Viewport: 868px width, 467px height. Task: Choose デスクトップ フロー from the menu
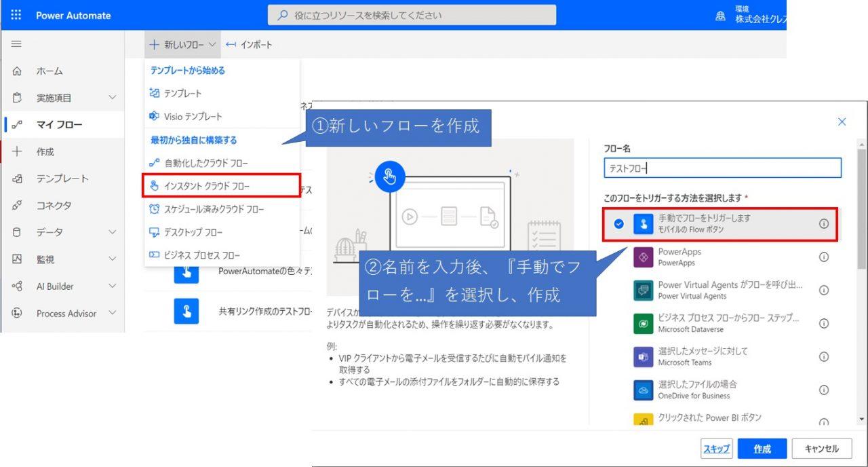[x=222, y=232]
